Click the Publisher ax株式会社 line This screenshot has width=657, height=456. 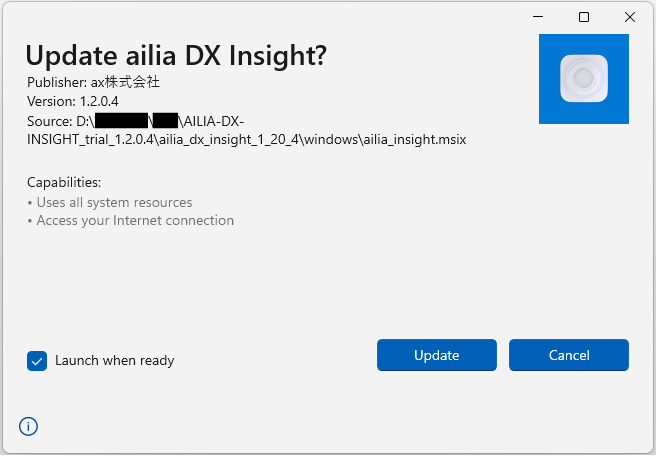pyautogui.click(x=93, y=83)
